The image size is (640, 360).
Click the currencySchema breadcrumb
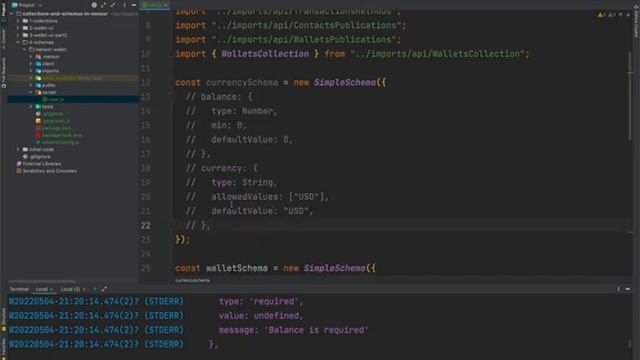tap(193, 280)
